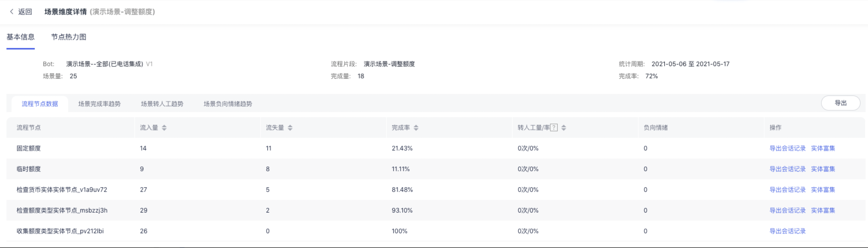868x248 pixels.
Task: Open 实体富集 for 检查额度类型实体节点_msbzzj3h row
Action: pyautogui.click(x=823, y=211)
